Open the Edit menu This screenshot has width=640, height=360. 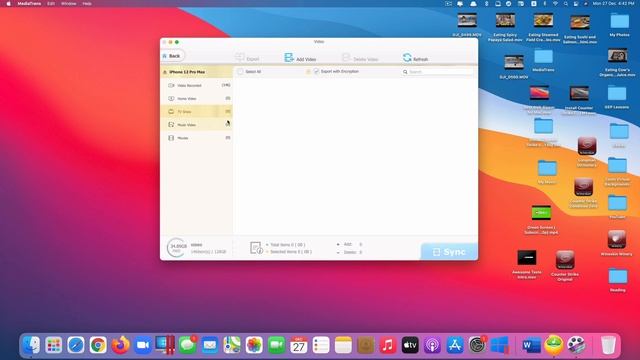click(51, 3)
